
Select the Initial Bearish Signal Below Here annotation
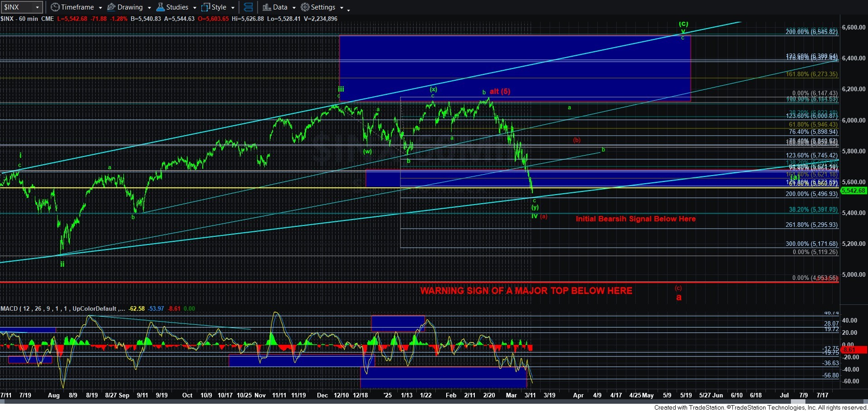pos(635,219)
